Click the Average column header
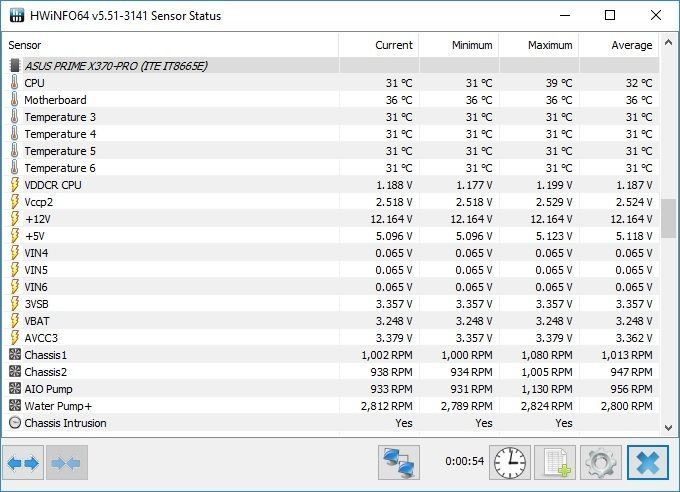 tap(619, 45)
